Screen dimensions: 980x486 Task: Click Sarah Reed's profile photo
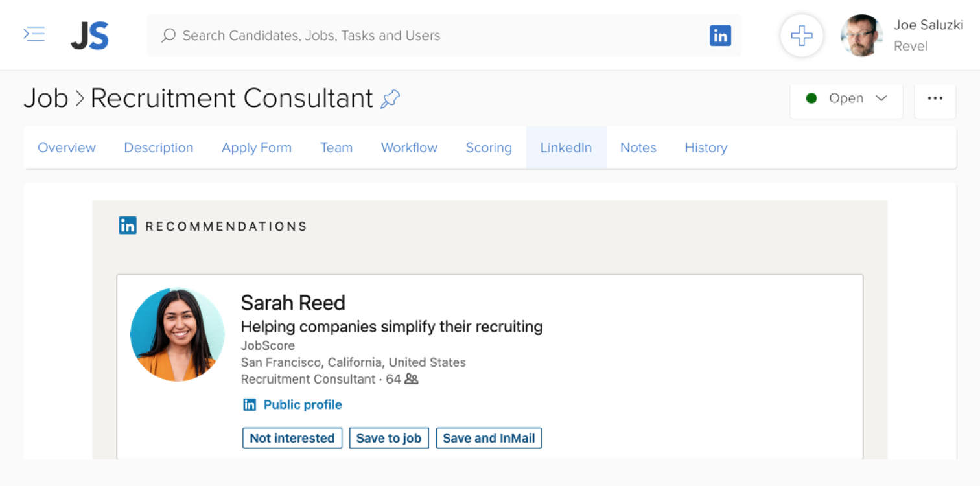click(x=178, y=334)
